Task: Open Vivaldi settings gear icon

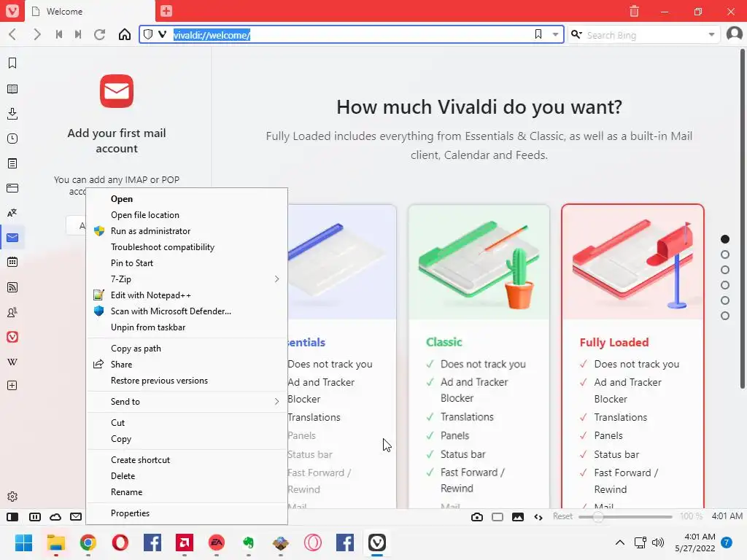Action: tap(12, 497)
